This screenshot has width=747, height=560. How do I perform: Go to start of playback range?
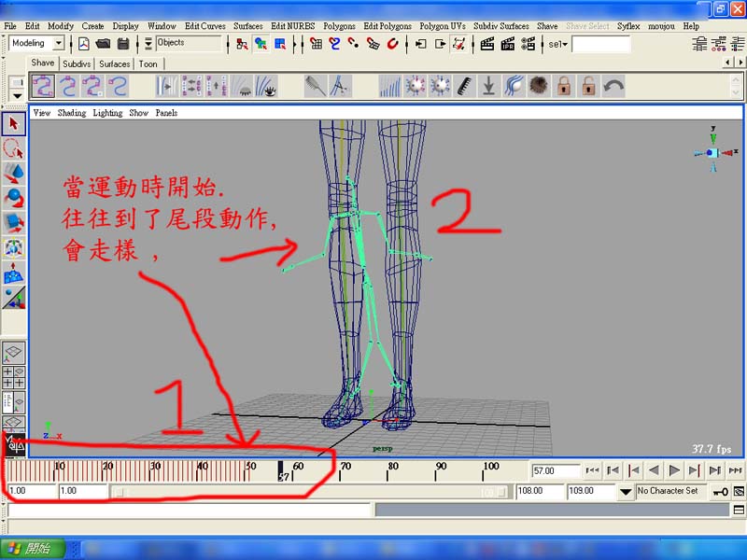pyautogui.click(x=592, y=470)
